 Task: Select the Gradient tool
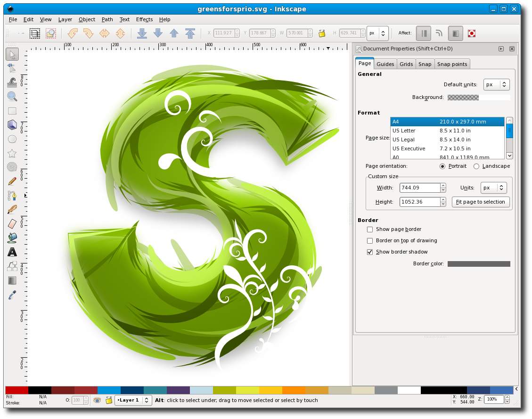[x=12, y=280]
